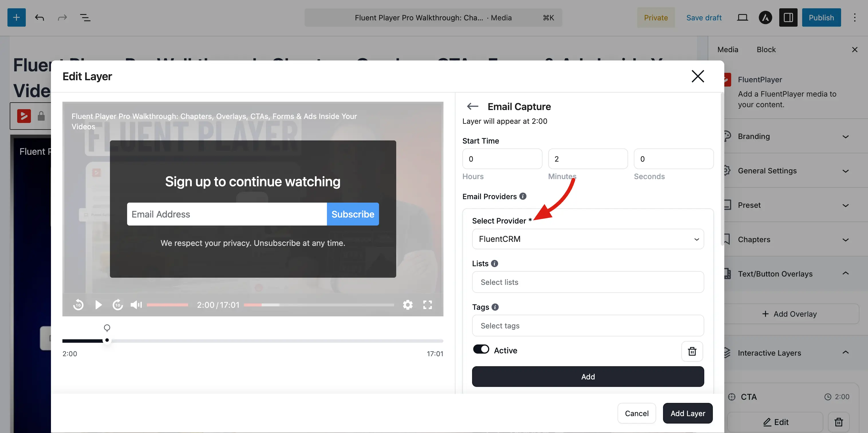Delete the CTA interactive layer
Image resolution: width=868 pixels, height=433 pixels.
pyautogui.click(x=838, y=422)
